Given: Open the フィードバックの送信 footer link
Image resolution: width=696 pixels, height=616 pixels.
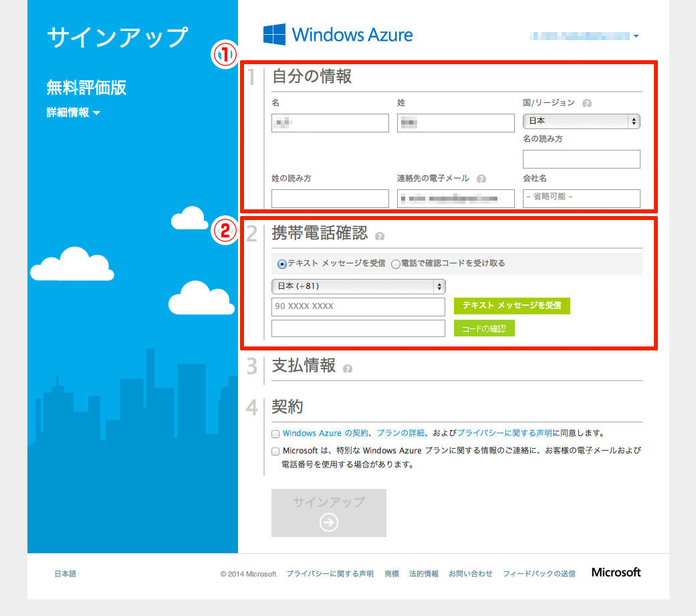Looking at the screenshot, I should coord(539,574).
